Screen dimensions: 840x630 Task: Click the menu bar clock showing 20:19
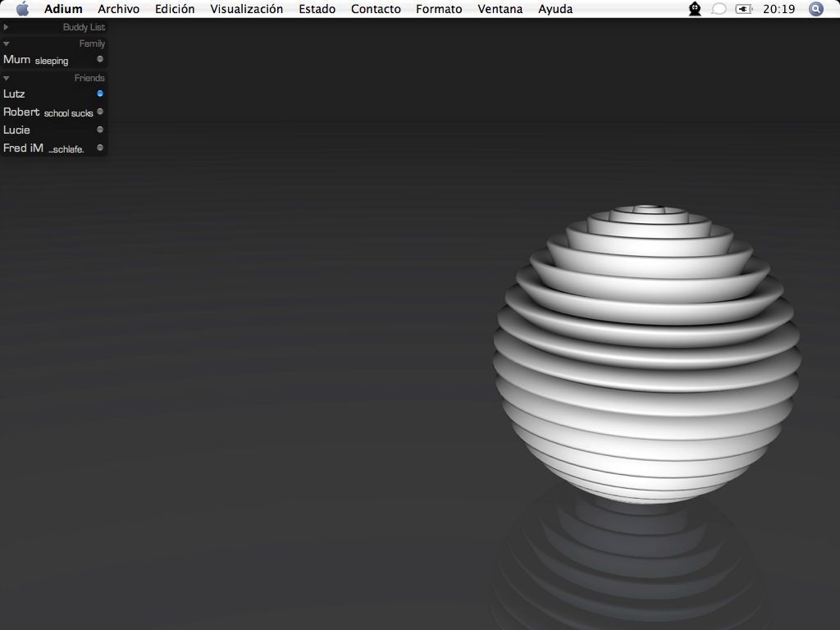(778, 9)
